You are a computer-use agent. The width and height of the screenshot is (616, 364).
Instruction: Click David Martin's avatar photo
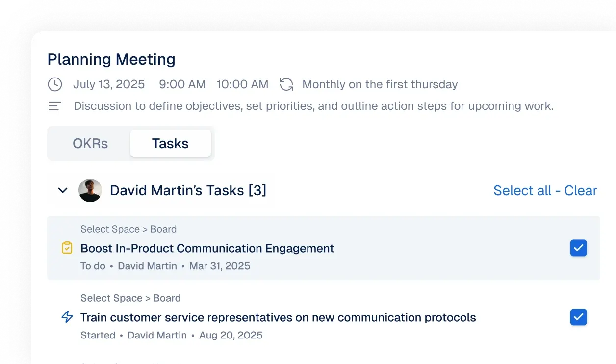[90, 190]
